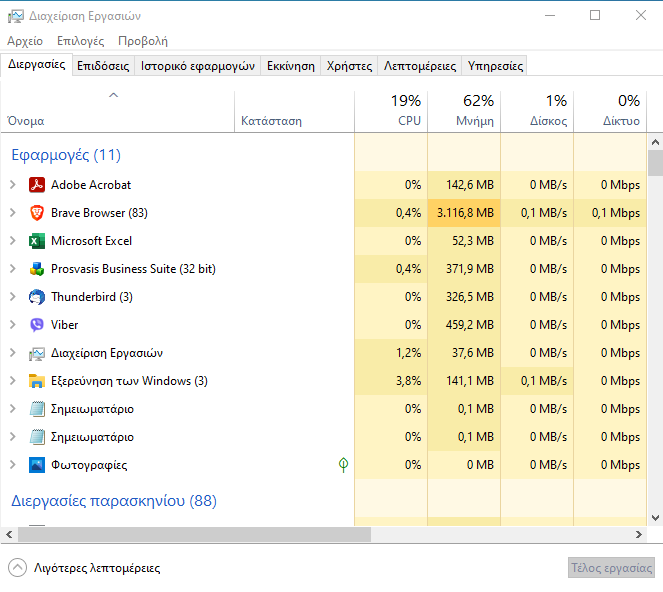Click the green leaf suspended status icon

(343, 465)
